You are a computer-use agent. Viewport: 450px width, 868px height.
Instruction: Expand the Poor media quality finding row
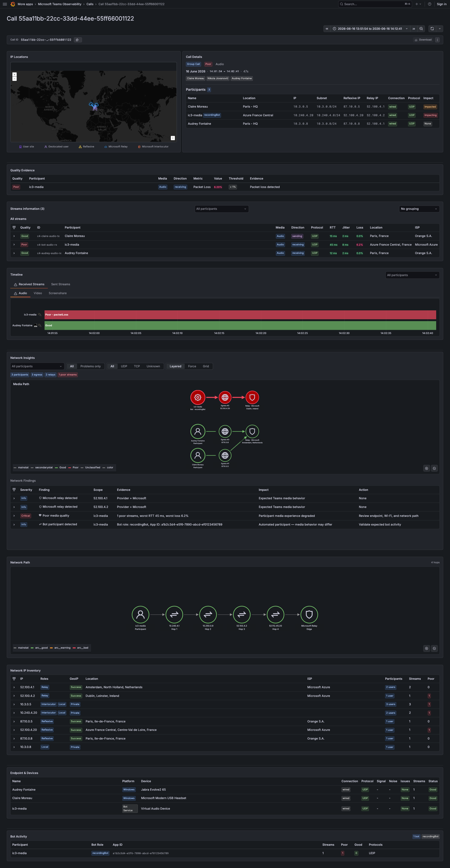(14, 515)
